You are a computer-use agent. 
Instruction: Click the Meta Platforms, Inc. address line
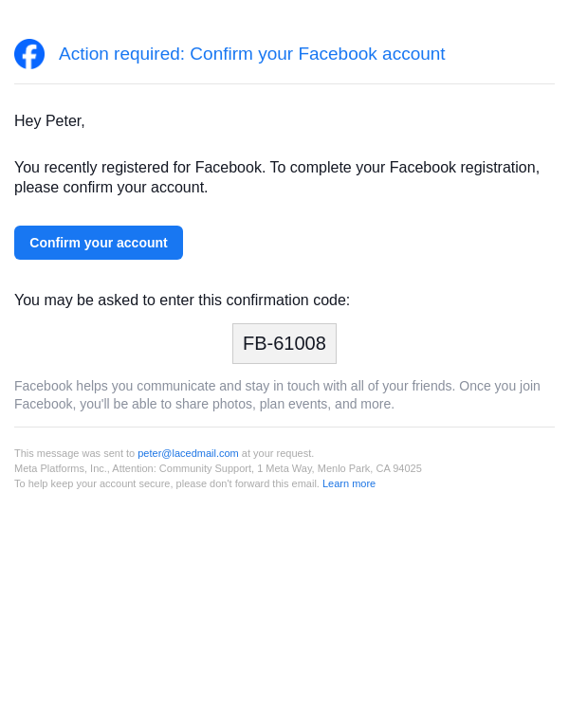(x=62, y=468)
